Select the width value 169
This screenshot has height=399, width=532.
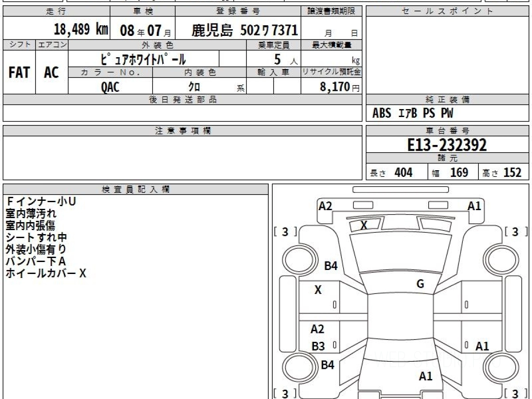(459, 172)
